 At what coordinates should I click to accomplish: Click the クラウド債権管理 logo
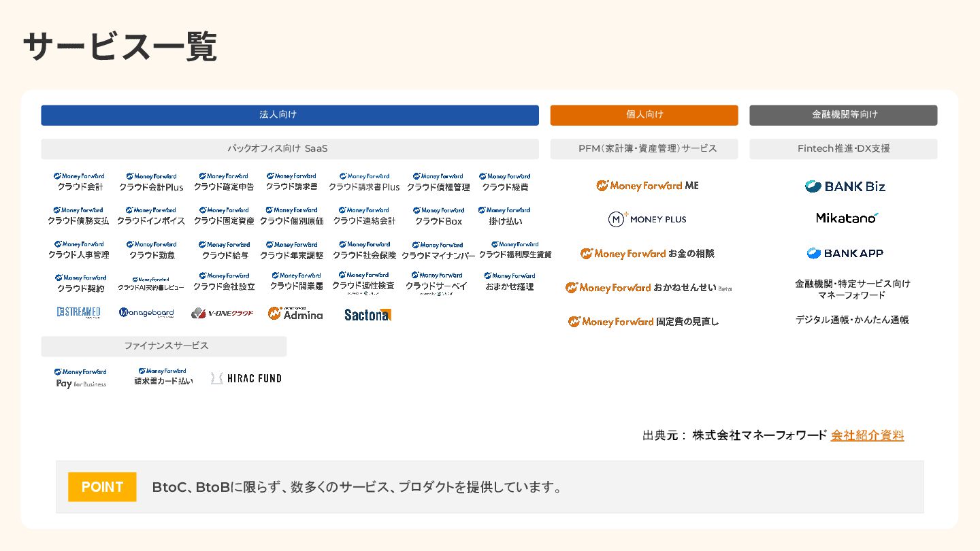point(438,182)
